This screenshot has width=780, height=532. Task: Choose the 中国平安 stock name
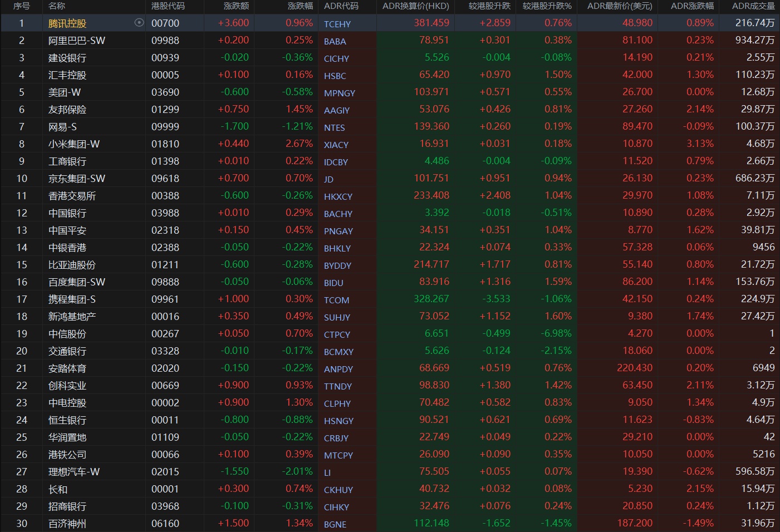[67, 230]
